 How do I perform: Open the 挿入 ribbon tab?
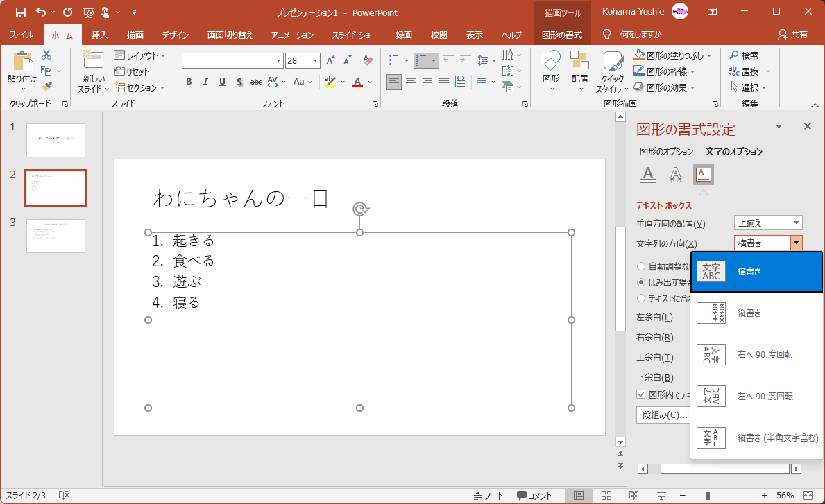[100, 35]
